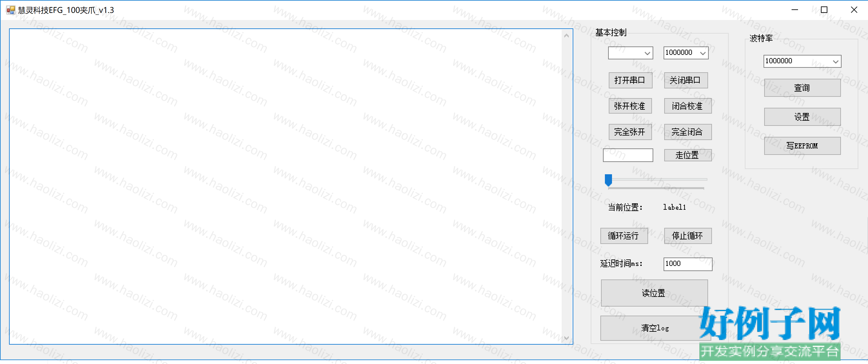Click the 走位置 button
Image resolution: width=868 pixels, height=364 pixels.
(688, 155)
